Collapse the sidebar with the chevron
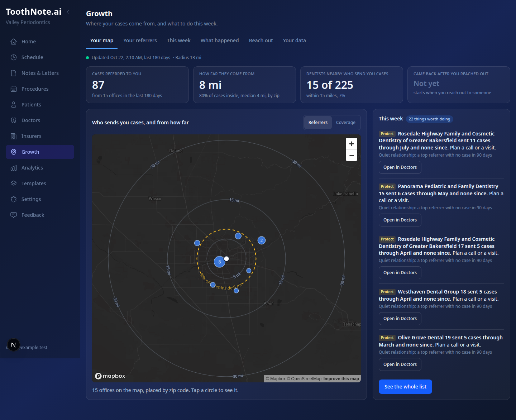This screenshot has height=420, width=516. 68,12
